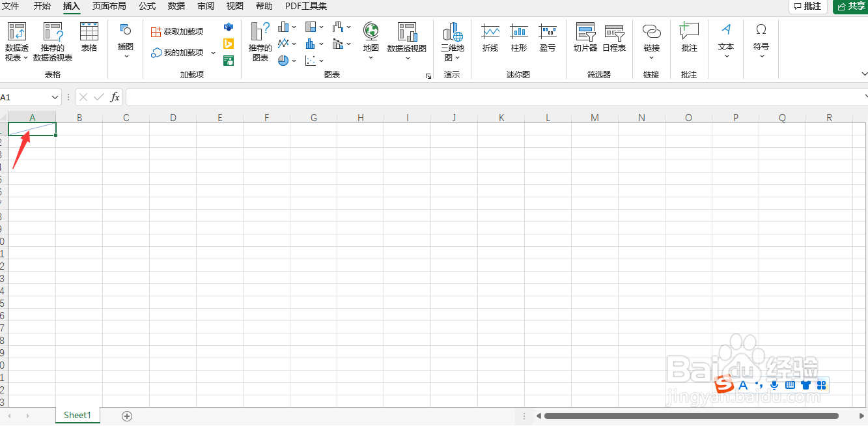The width and height of the screenshot is (868, 426).
Task: Switch to the Page Layout (页面布局) tab
Action: coord(109,6)
